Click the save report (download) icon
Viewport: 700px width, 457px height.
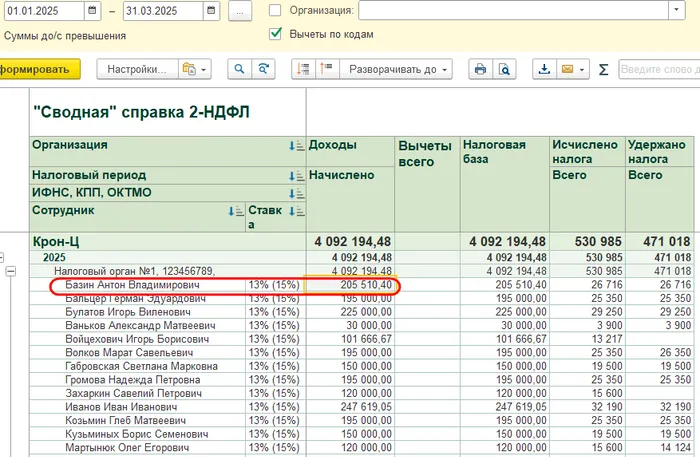[545, 70]
